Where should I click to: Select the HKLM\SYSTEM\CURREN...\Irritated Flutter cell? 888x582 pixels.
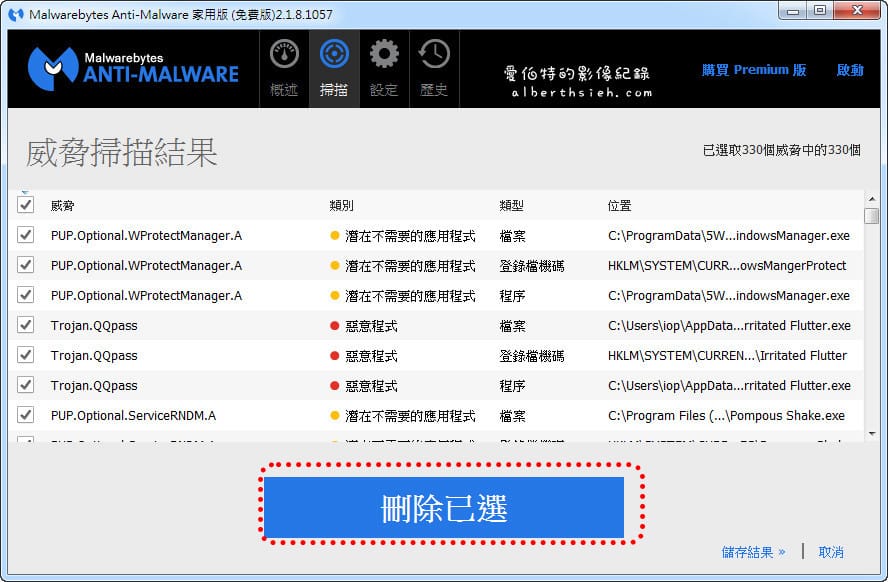coord(727,356)
